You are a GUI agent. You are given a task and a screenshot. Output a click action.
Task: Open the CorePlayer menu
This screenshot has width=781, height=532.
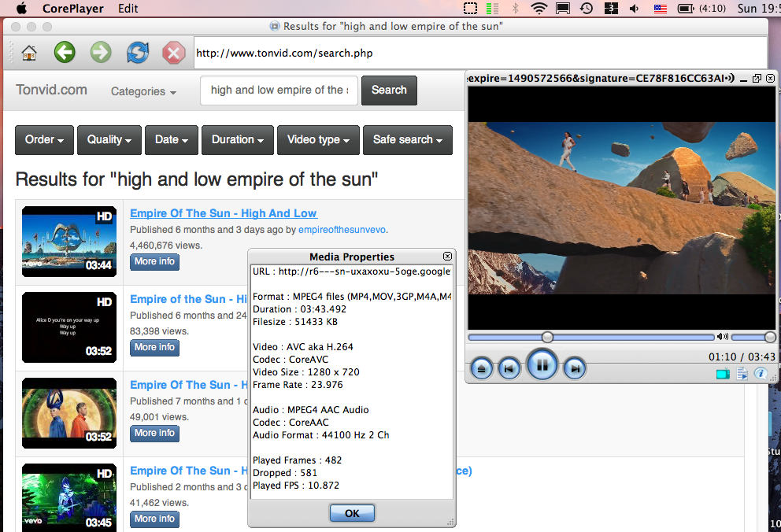click(73, 9)
